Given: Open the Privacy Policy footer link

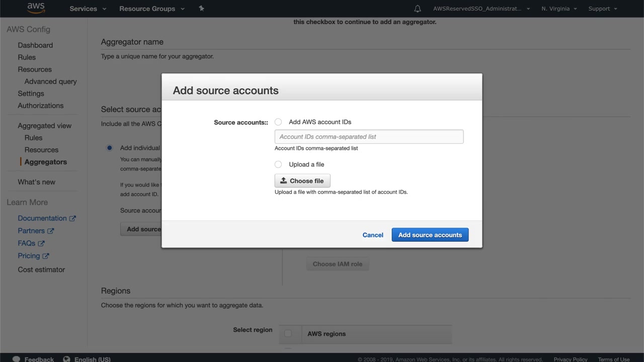Looking at the screenshot, I should 571,359.
